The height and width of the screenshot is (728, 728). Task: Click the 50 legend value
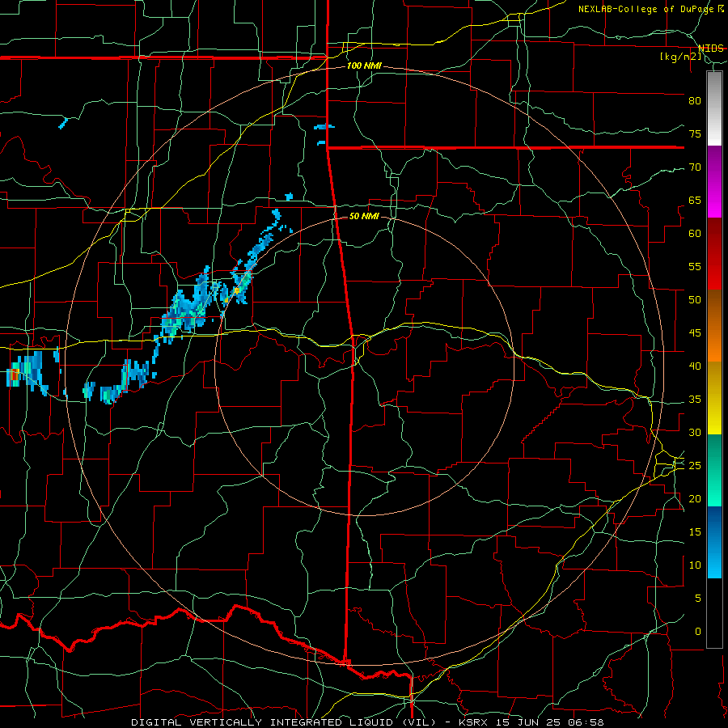[695, 300]
